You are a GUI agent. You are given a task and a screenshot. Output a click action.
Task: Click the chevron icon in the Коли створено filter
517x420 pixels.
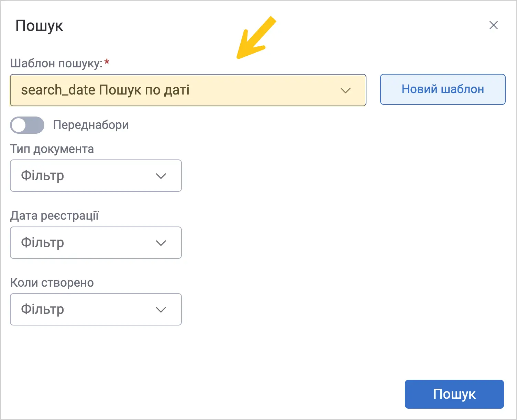(161, 310)
